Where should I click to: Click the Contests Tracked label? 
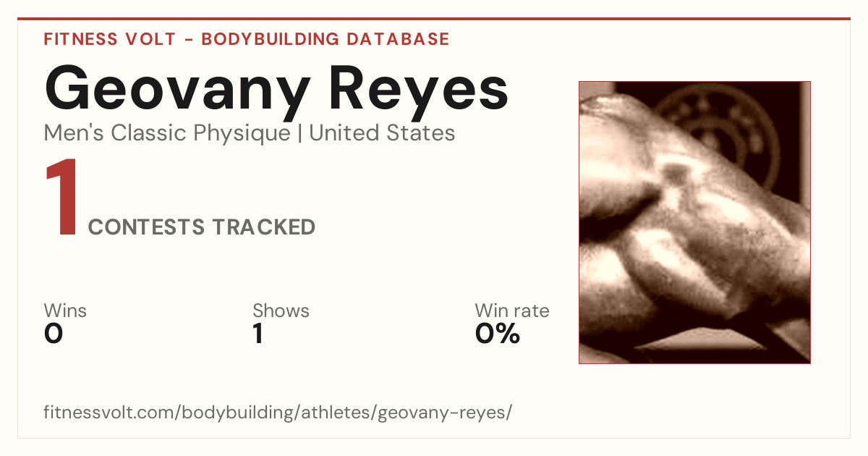click(202, 227)
